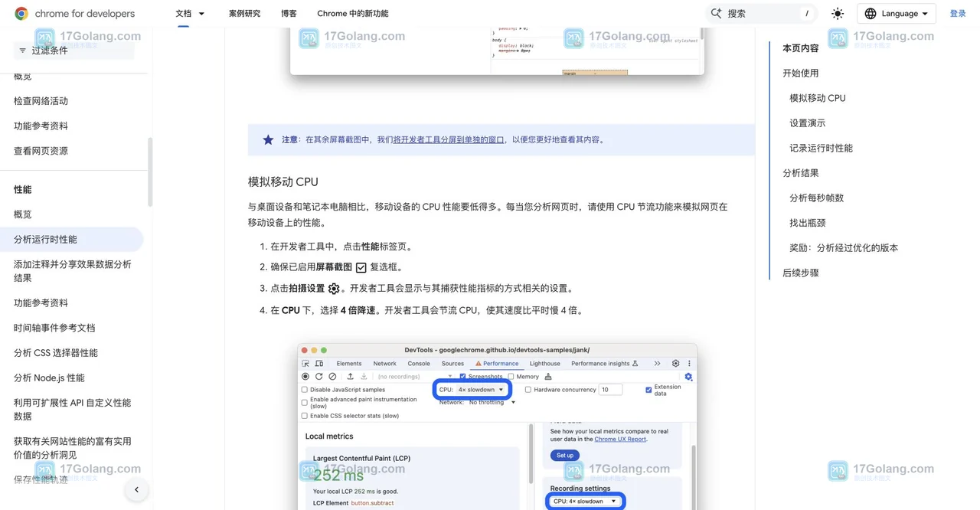Check Enable advanced paint instrumentation box

[x=305, y=403]
